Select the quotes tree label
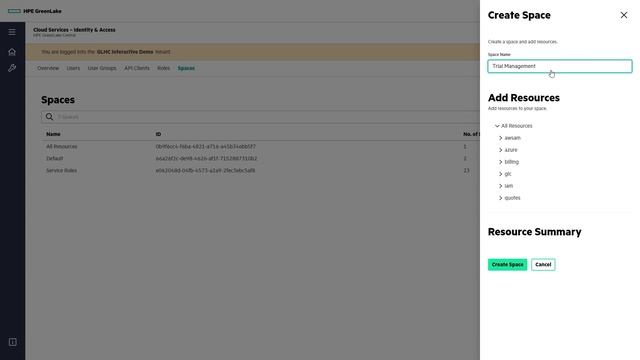 click(x=512, y=198)
